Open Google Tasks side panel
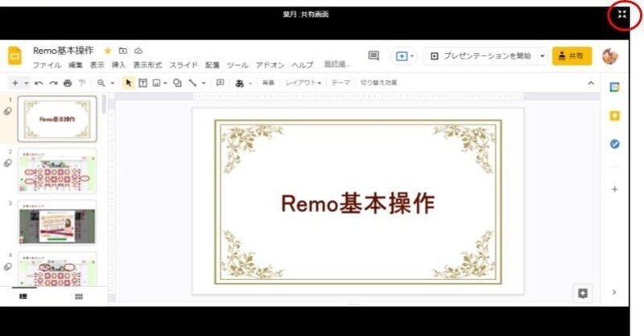This screenshot has height=336, width=644. pos(614,144)
